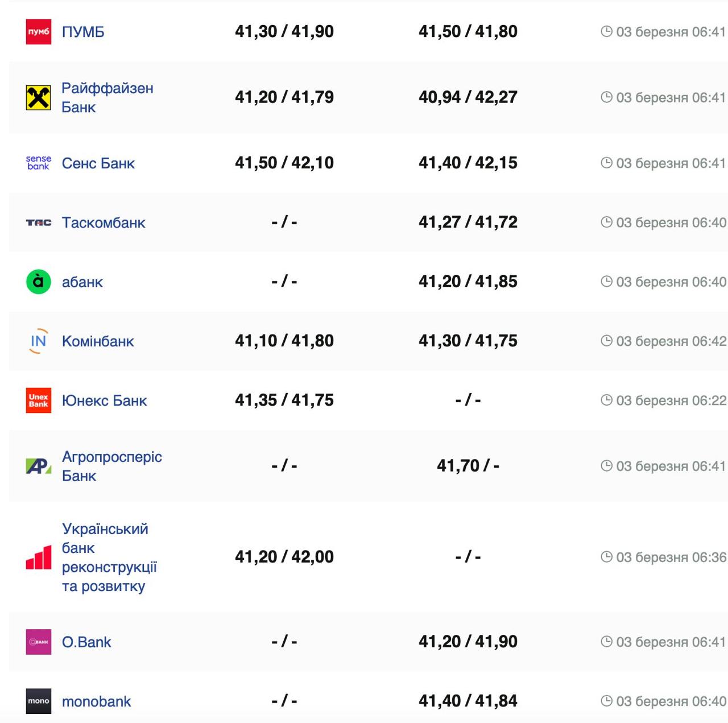Viewport: 728px width, 723px height.
Task: Click the ПУМБ red logo icon
Action: click(x=39, y=32)
